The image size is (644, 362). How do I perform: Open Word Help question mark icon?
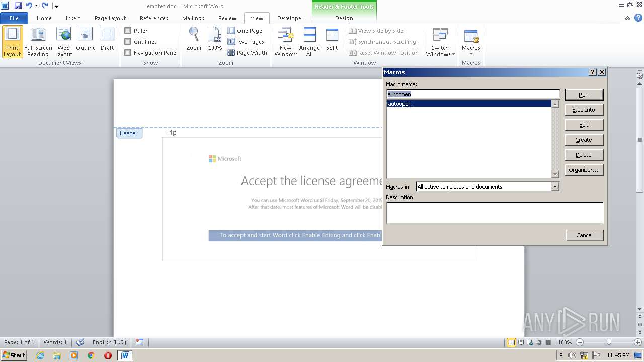click(x=638, y=18)
